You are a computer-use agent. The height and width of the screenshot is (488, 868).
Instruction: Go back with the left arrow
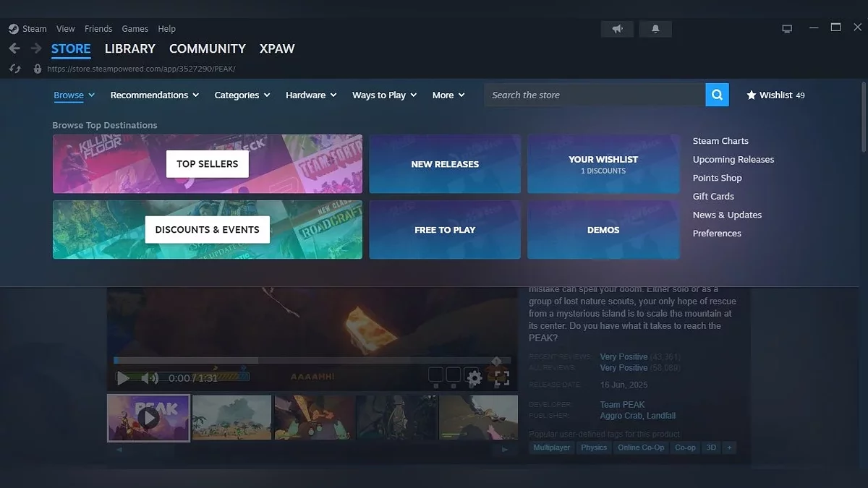click(x=14, y=48)
